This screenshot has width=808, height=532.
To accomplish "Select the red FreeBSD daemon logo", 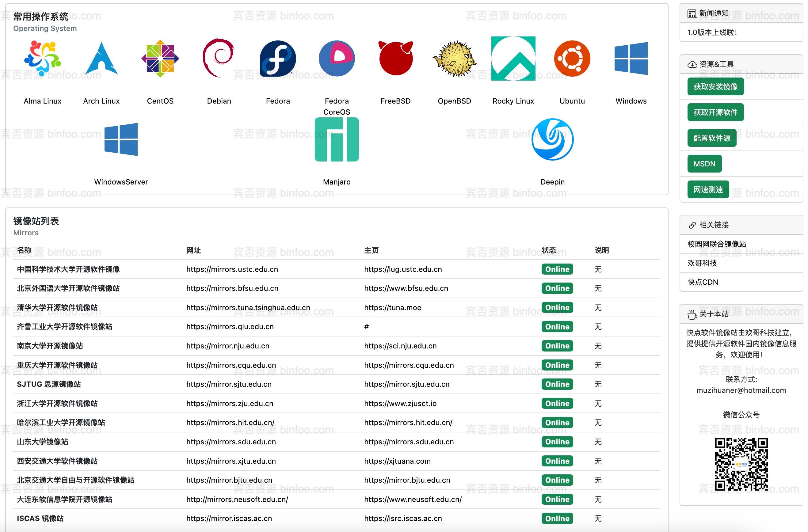I will pos(395,59).
